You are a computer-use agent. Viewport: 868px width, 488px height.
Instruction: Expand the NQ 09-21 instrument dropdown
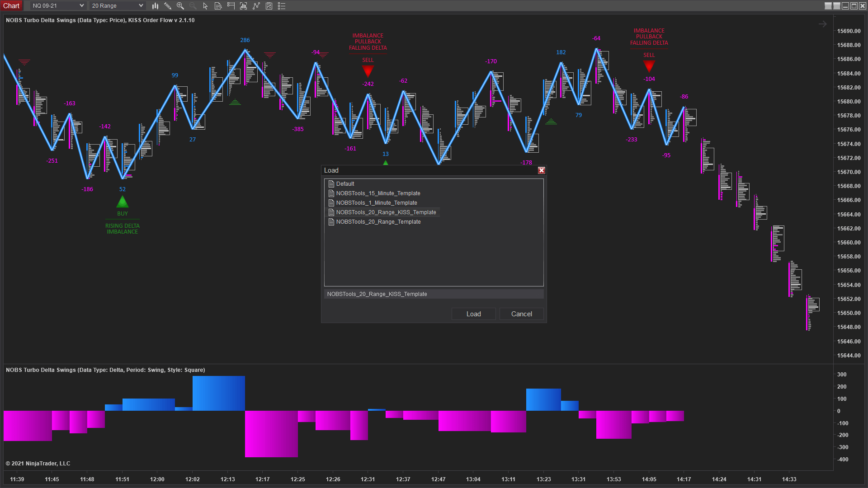point(58,6)
